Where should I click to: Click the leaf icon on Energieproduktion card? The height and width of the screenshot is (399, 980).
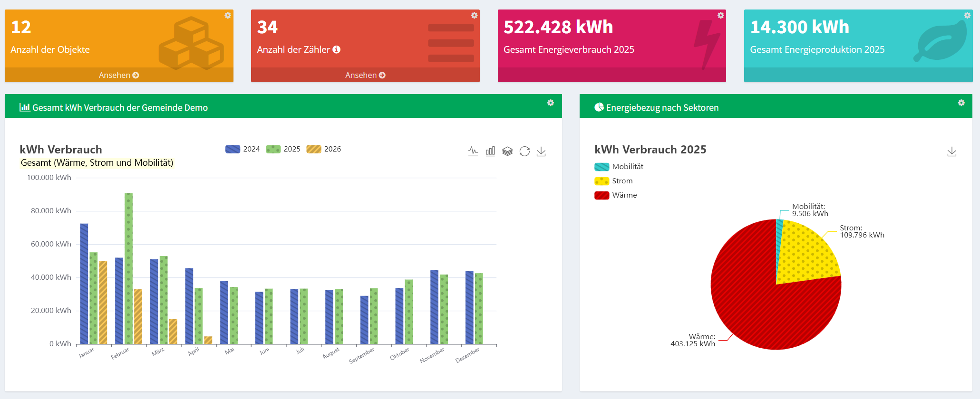[x=940, y=42]
